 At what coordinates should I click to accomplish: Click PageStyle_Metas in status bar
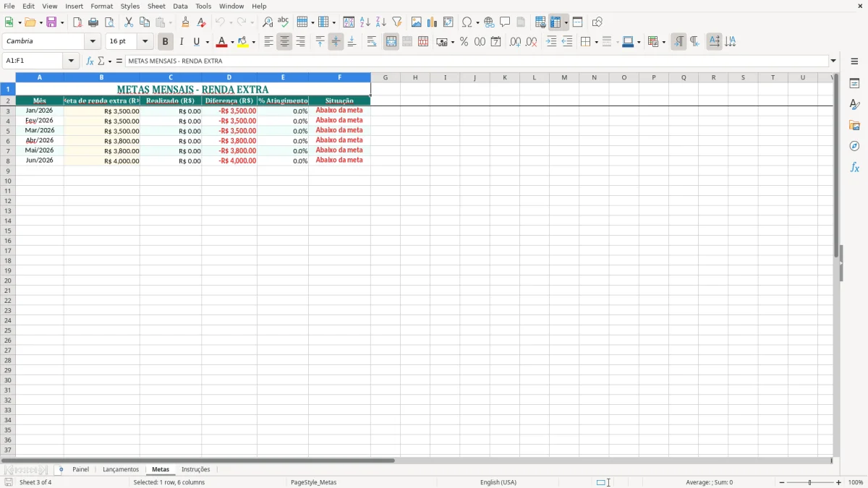313,482
